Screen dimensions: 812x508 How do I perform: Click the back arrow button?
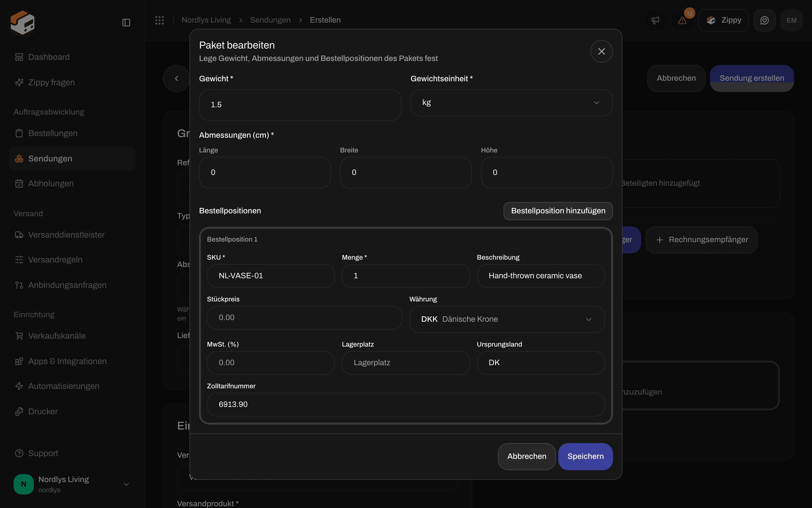coord(176,78)
